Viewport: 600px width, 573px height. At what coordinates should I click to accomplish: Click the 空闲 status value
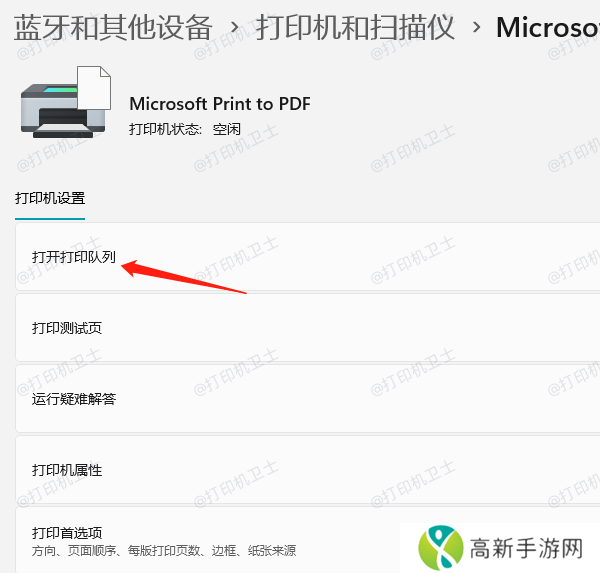coord(227,129)
